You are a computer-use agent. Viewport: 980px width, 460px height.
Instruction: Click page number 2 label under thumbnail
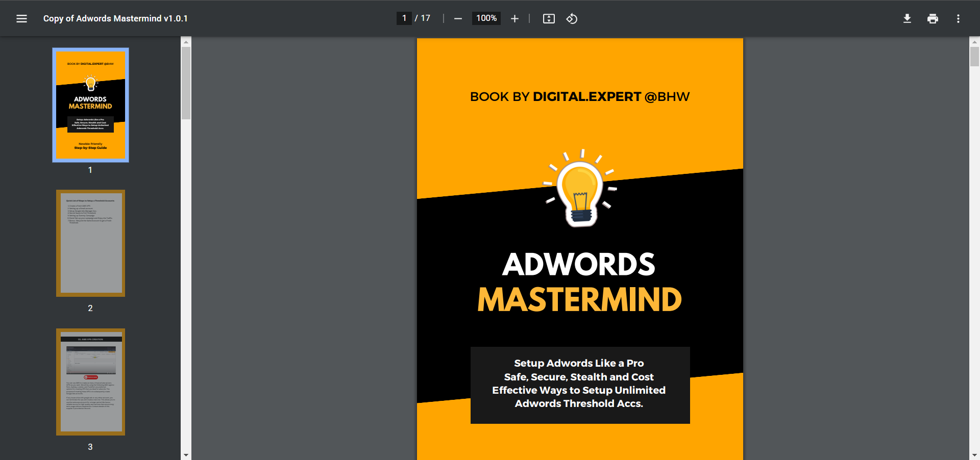[90, 308]
